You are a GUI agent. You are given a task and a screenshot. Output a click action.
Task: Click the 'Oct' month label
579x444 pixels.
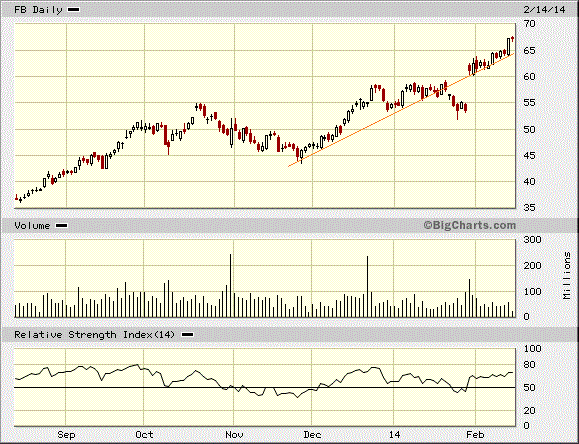144,434
